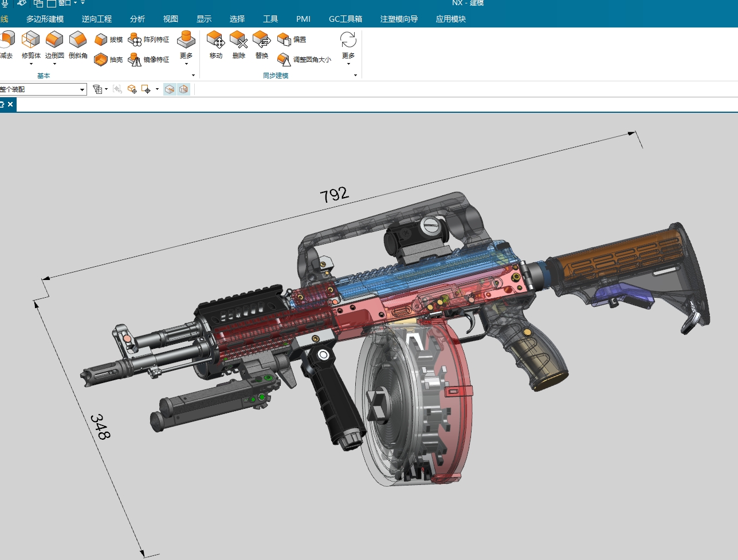This screenshot has width=738, height=560.
Task: Switch to the PMI ribbon tab
Action: (x=303, y=19)
